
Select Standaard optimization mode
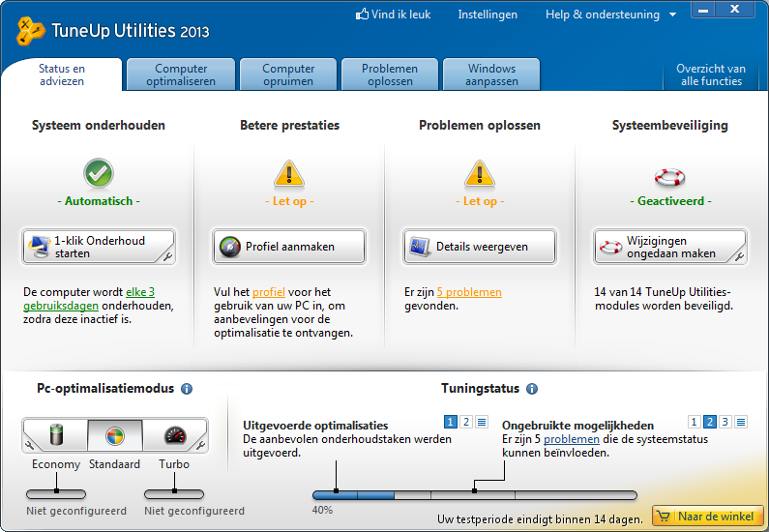[115, 435]
